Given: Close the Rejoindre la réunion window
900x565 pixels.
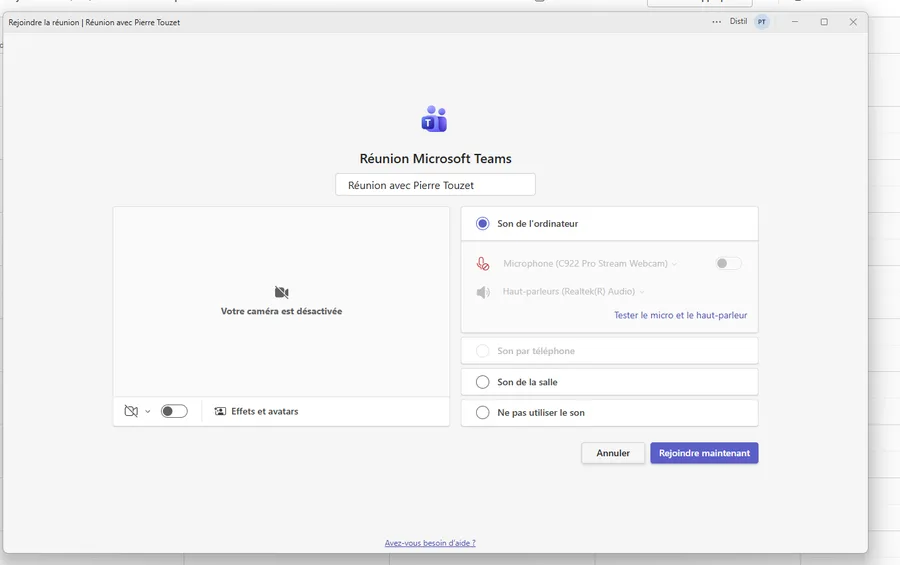Looking at the screenshot, I should [x=853, y=22].
